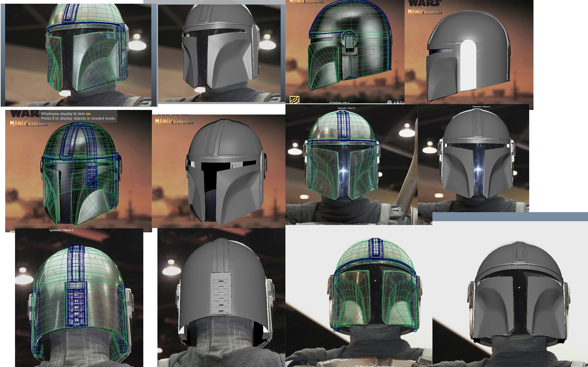Viewport: 588px width, 367px height.
Task: Select the gray three-quarter helmet render at top
Action: [219, 53]
